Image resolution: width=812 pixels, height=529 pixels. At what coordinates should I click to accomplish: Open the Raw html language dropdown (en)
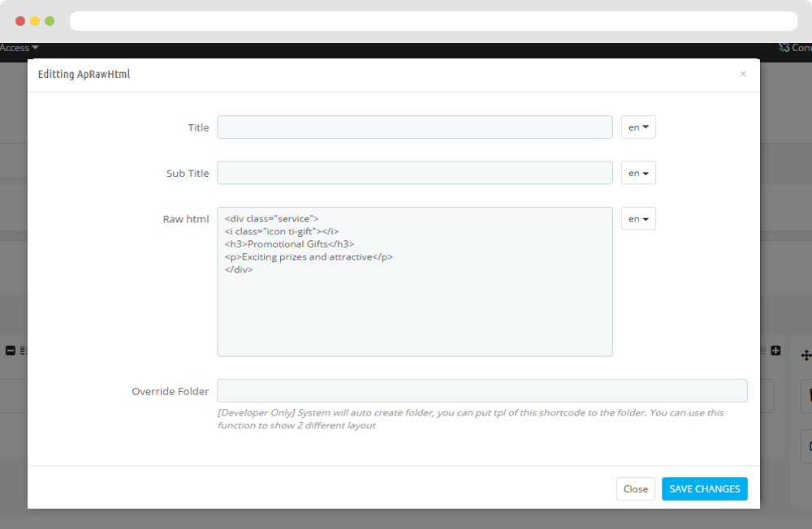point(638,218)
